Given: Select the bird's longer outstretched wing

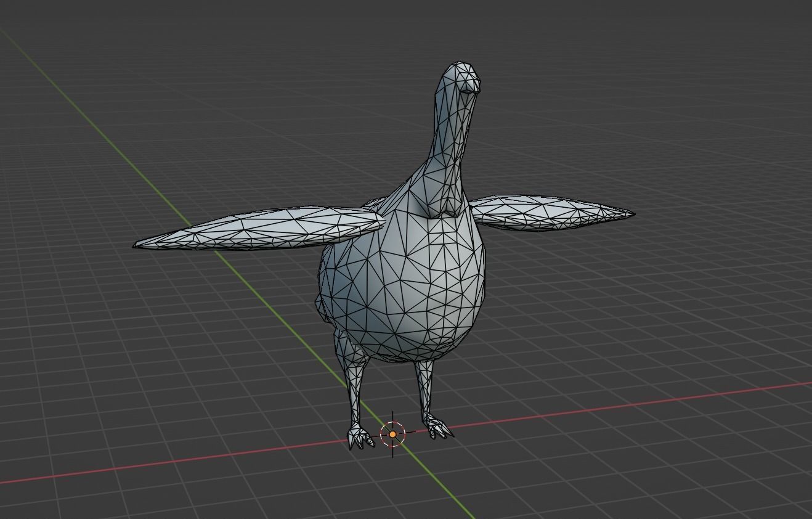Looking at the screenshot, I should [x=259, y=227].
